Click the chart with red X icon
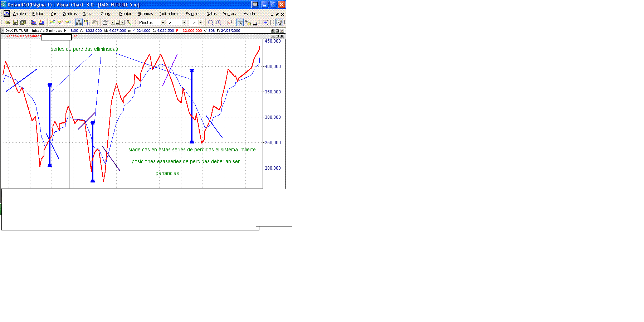Screen dimensions: 644x322 point(229,23)
